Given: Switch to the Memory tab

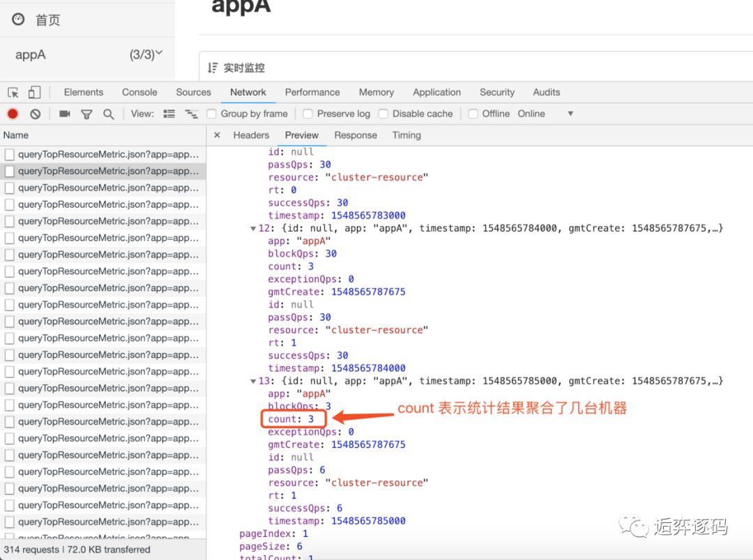Looking at the screenshot, I should click(x=376, y=92).
